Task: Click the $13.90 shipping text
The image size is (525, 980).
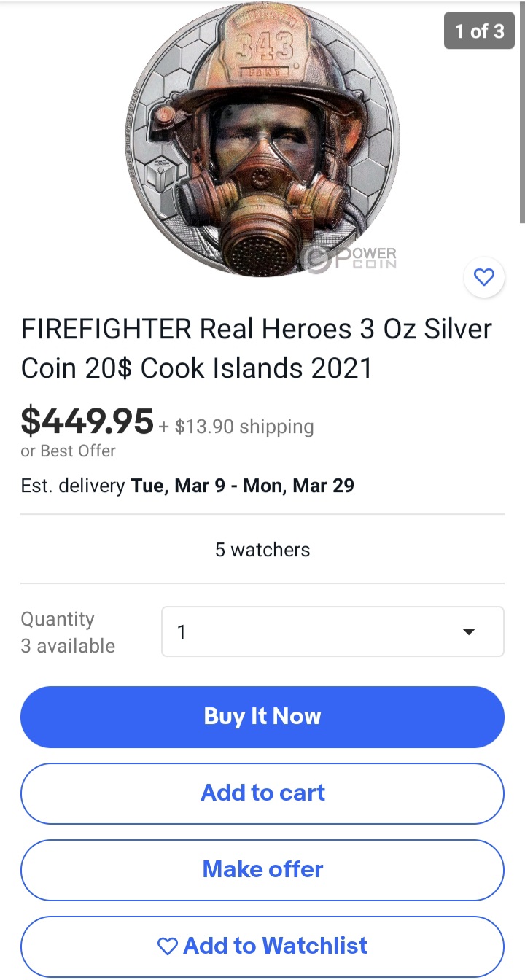Action: [244, 427]
